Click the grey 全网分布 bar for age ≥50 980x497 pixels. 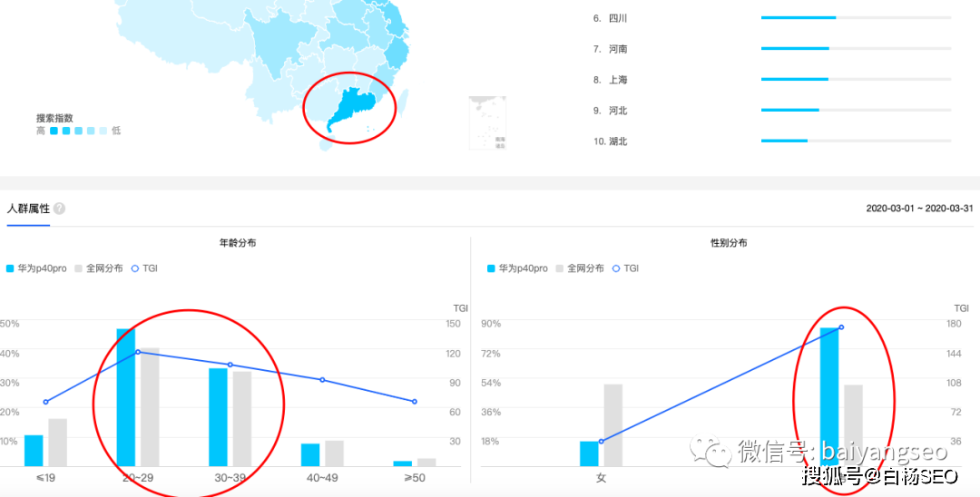coord(426,463)
